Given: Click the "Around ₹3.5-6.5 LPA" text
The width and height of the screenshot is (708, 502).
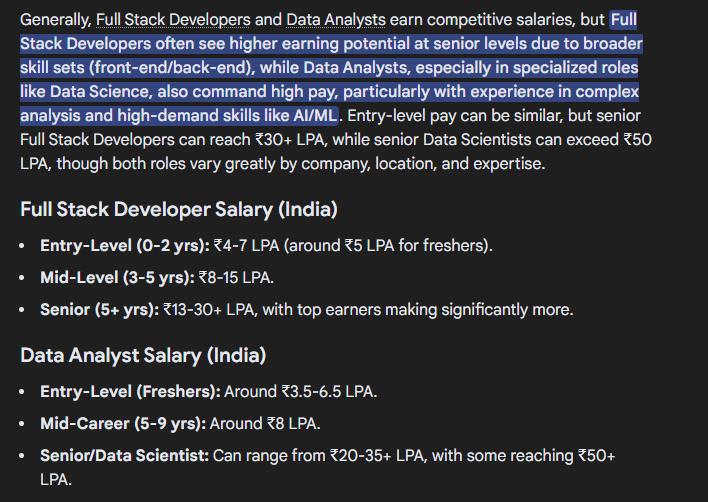Looking at the screenshot, I should (x=300, y=390).
